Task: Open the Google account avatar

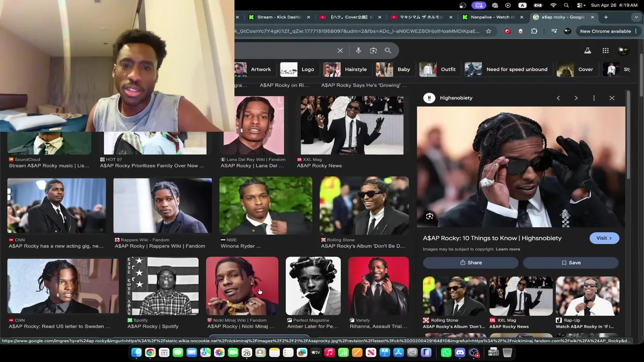Action: point(623,50)
